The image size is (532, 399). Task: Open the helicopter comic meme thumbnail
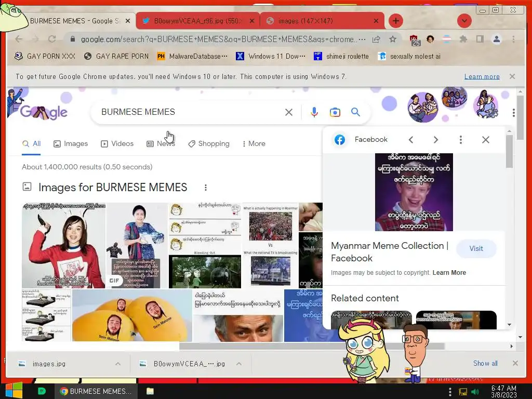coord(205,246)
